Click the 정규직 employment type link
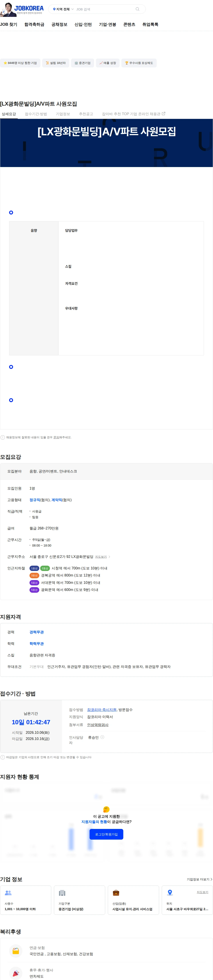The height and width of the screenshot is (980, 213). (35, 500)
